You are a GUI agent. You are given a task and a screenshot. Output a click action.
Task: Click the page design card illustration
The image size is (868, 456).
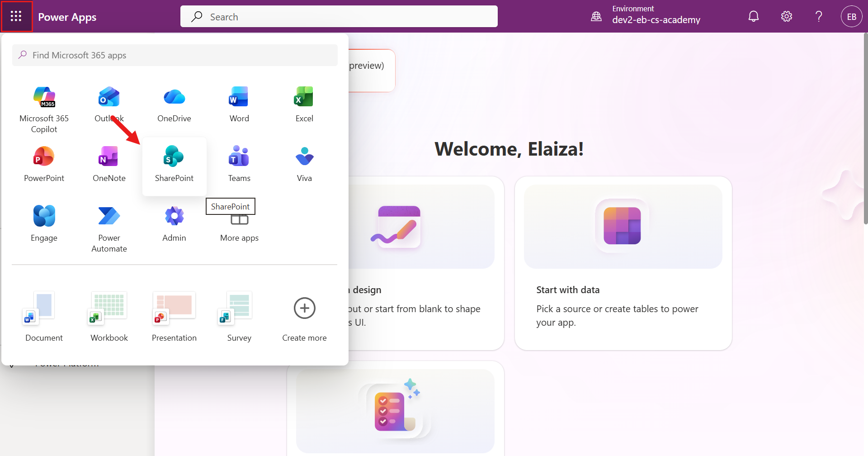398,226
